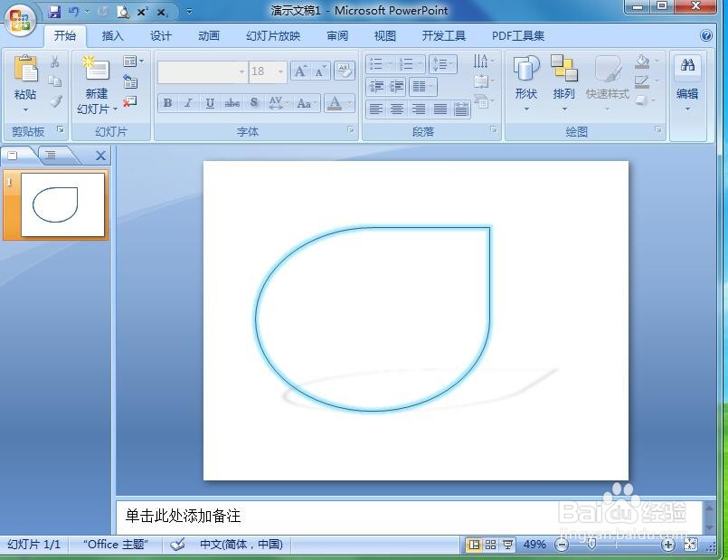Click the Increase Font Size icon
Screen dimensions: 728x560
pos(299,70)
